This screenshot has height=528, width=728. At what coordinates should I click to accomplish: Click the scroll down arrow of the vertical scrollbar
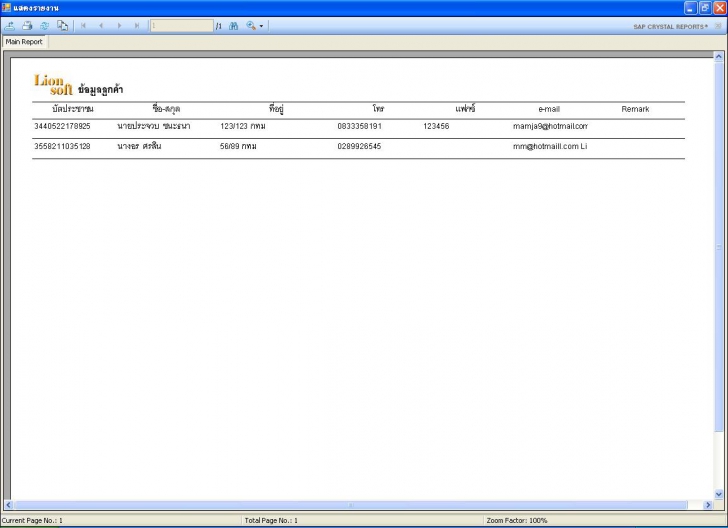(x=719, y=495)
